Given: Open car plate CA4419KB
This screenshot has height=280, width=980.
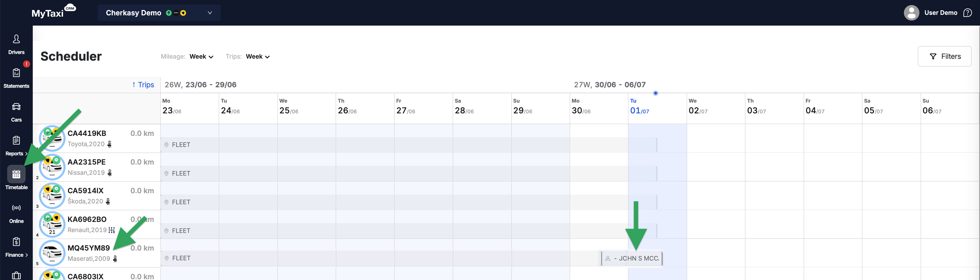Looking at the screenshot, I should tap(87, 134).
